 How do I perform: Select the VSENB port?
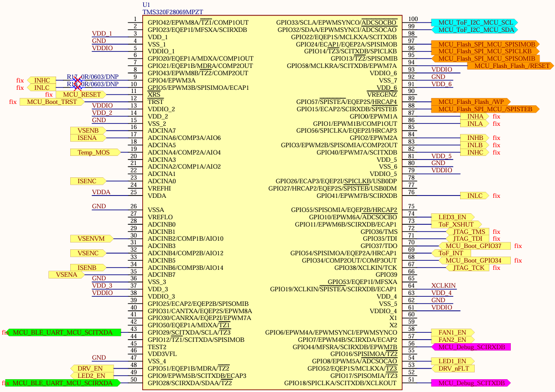pos(88,130)
